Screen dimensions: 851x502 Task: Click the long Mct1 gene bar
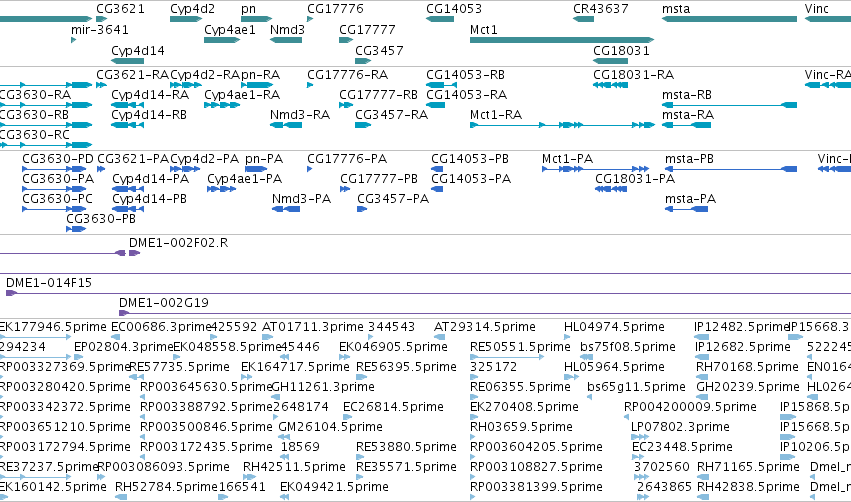tap(561, 40)
